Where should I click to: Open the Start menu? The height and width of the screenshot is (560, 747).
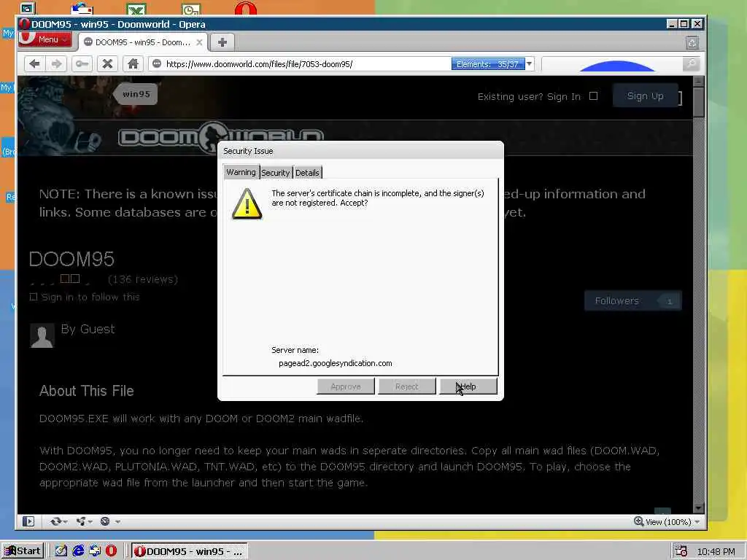(x=23, y=551)
